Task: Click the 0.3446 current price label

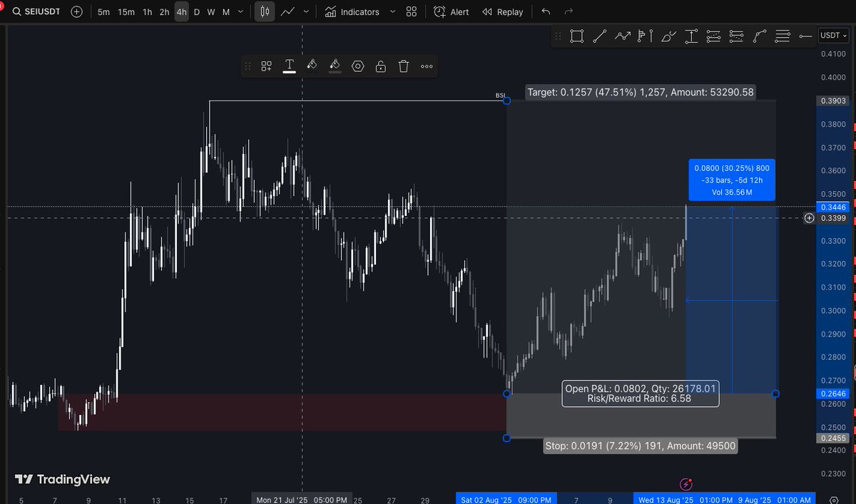Action: [x=832, y=207]
